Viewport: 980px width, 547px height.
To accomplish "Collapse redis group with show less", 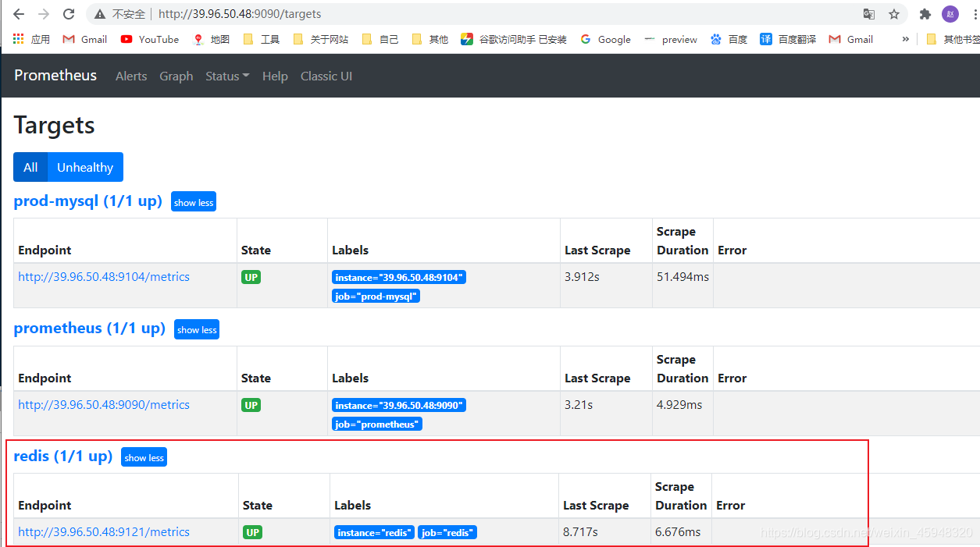I will pyautogui.click(x=144, y=457).
